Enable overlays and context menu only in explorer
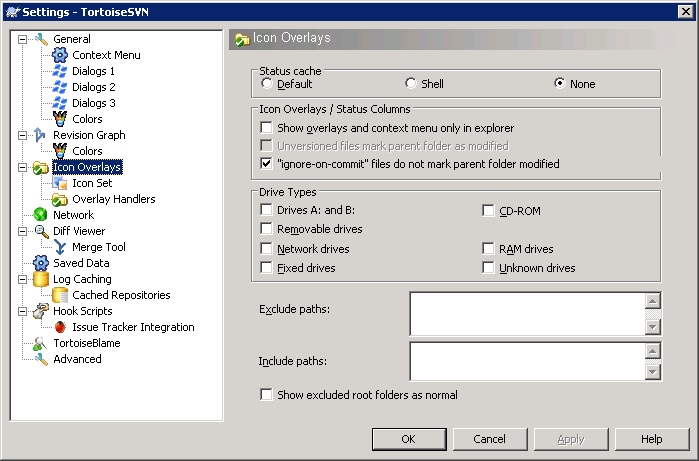Viewport: 699px width, 461px height. (266, 128)
